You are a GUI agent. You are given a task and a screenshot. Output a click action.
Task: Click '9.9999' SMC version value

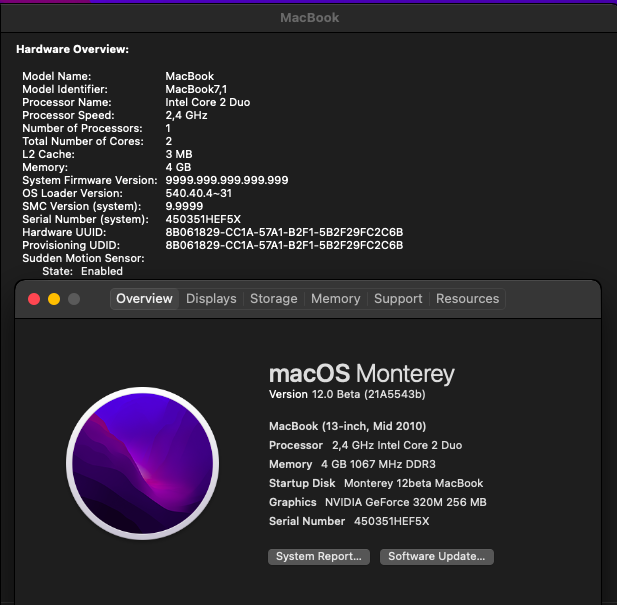184,206
